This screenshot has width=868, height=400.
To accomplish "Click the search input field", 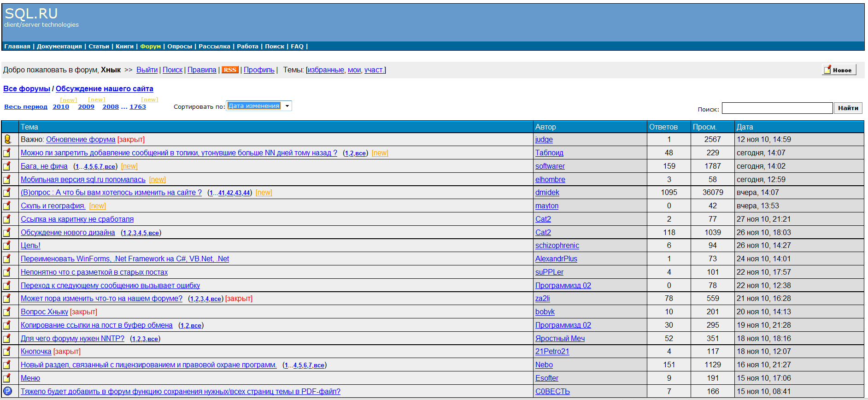I will point(777,108).
